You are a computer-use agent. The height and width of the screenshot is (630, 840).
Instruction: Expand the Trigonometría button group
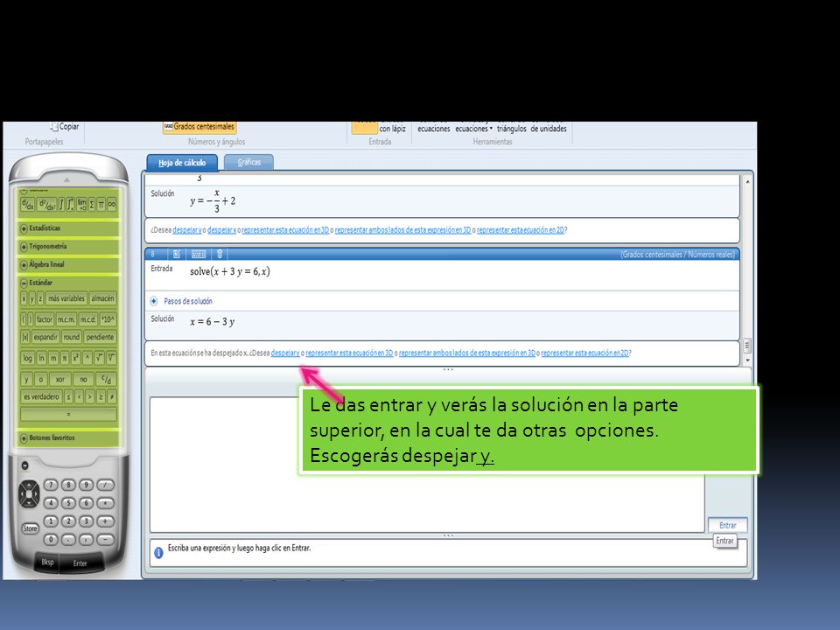pyautogui.click(x=24, y=247)
